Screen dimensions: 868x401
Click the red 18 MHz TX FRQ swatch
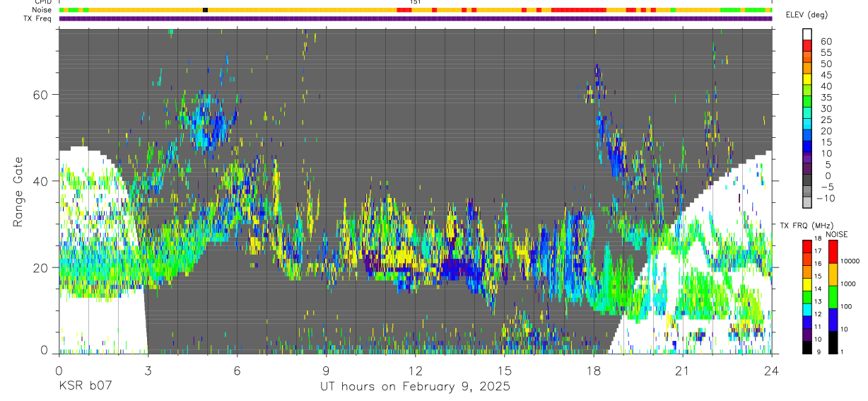(x=807, y=246)
